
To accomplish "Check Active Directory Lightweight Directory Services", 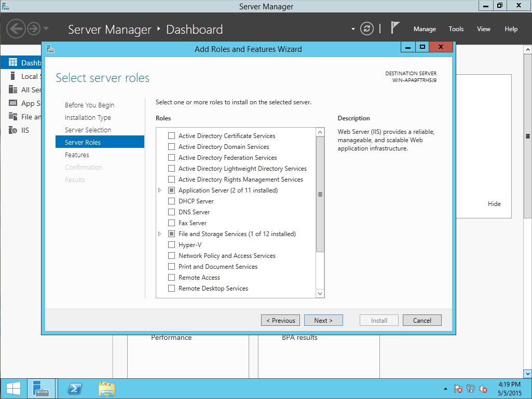I will click(172, 168).
